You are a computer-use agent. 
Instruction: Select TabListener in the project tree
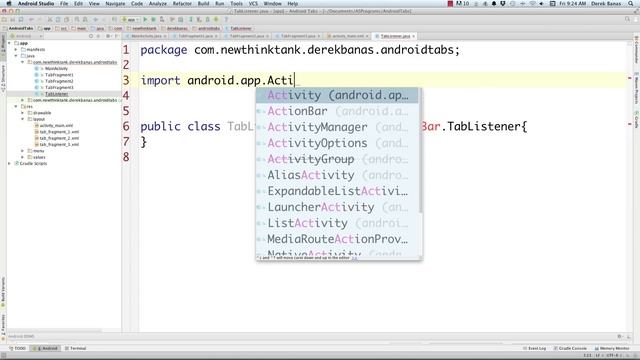click(x=56, y=94)
